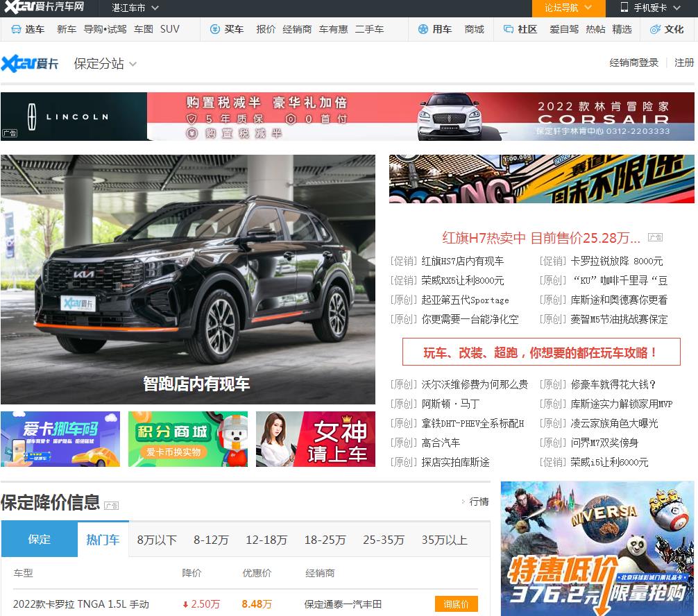Open 二手车 in the navigation bar
This screenshot has width=698, height=616.
click(x=370, y=29)
